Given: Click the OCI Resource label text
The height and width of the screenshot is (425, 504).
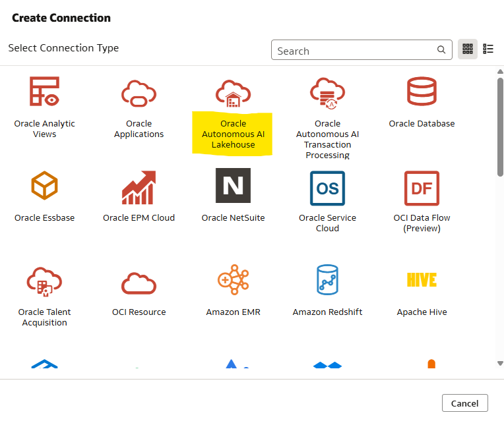Looking at the screenshot, I should [x=139, y=312].
